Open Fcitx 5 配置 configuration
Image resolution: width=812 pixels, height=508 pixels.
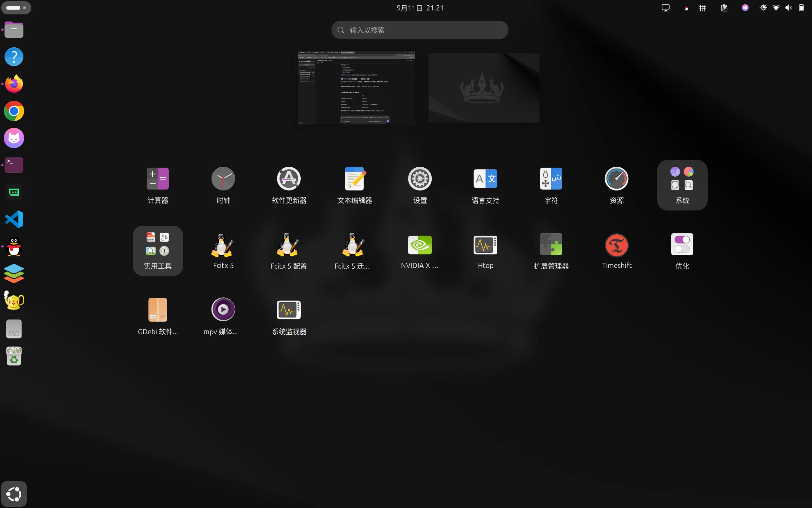click(289, 251)
